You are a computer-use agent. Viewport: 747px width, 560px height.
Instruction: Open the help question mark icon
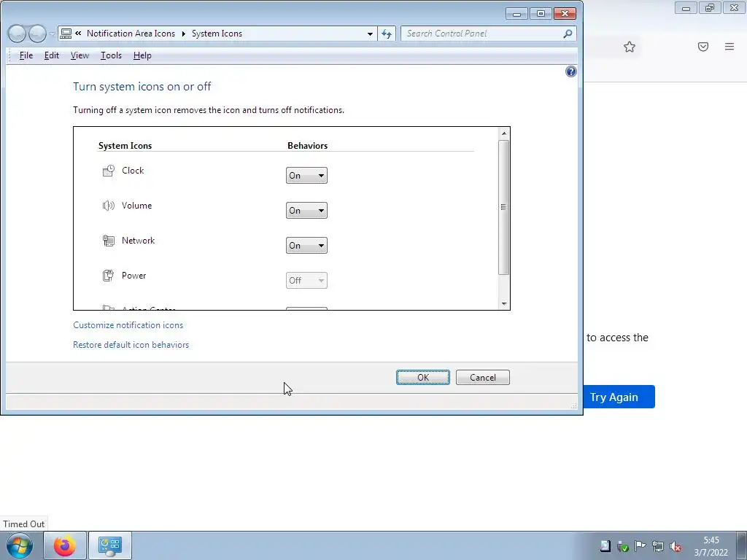[x=570, y=72]
